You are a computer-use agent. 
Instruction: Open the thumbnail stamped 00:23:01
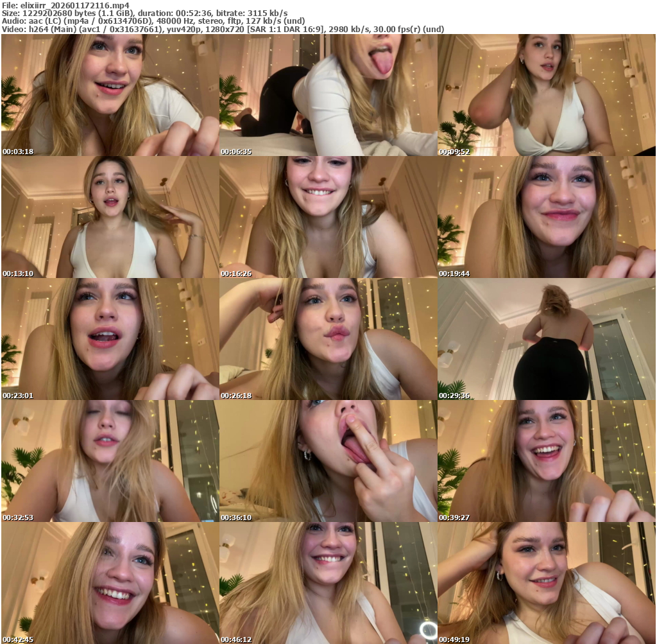(110, 339)
